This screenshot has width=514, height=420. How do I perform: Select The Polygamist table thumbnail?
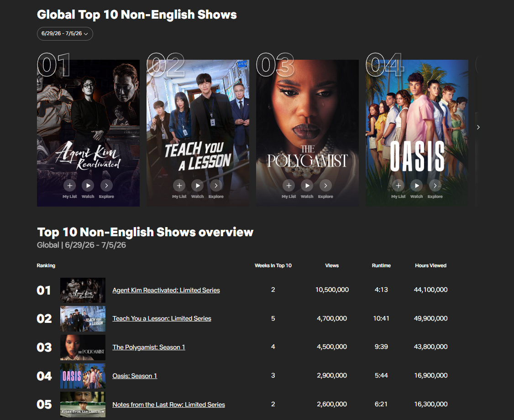click(83, 347)
